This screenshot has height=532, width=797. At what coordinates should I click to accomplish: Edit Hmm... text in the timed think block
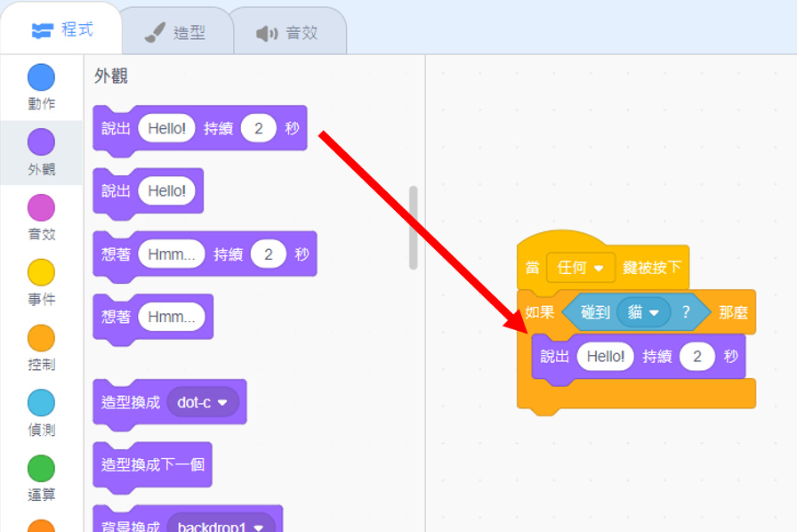[172, 254]
